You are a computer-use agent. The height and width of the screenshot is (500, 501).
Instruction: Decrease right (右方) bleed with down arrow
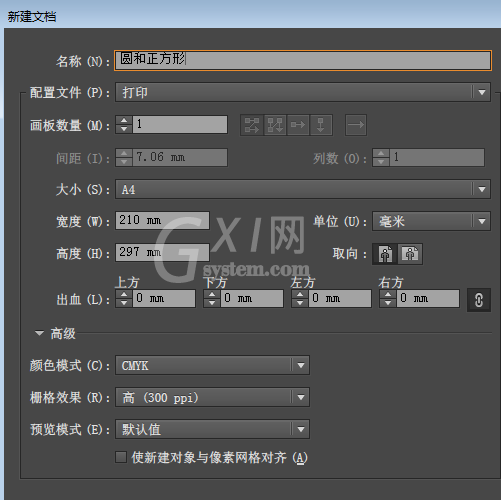click(388, 303)
